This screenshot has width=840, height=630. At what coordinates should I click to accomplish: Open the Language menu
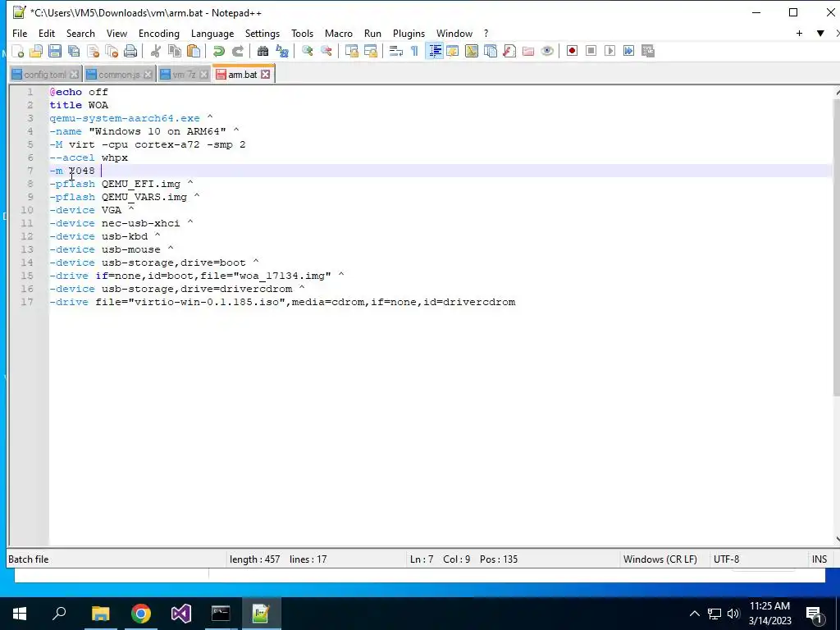pos(212,33)
